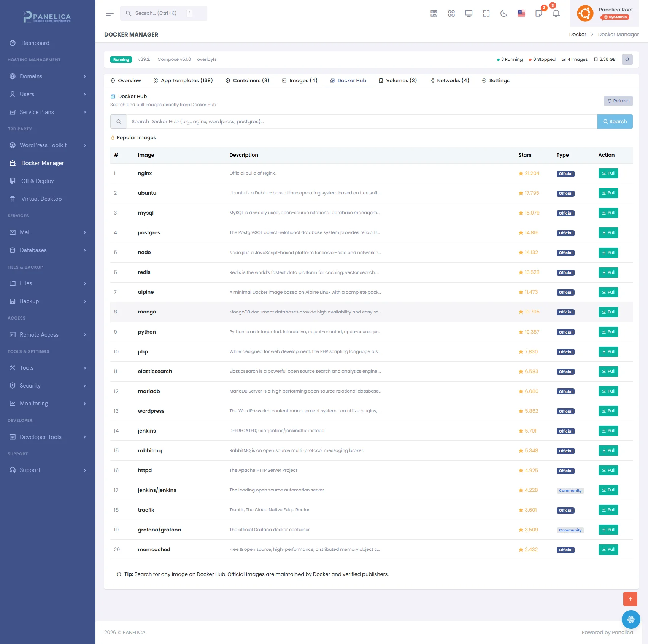The width and height of the screenshot is (648, 644).
Task: Expand the Security sidebar menu
Action: coord(48,386)
